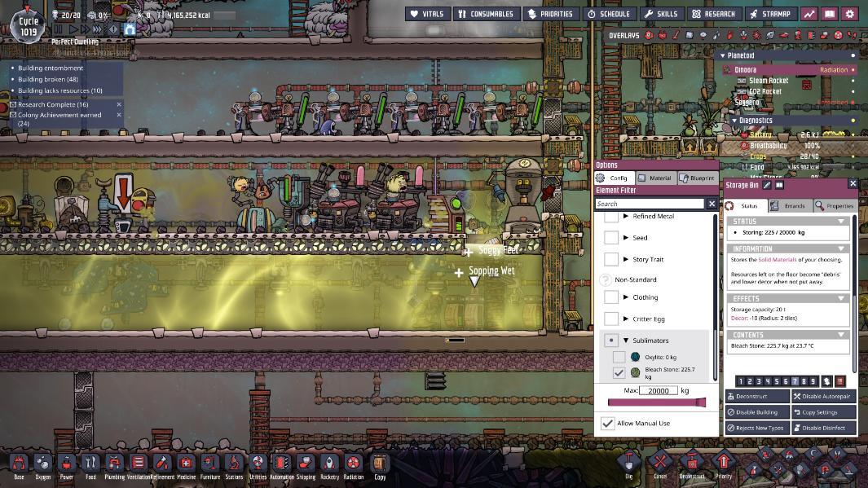Collapse the Diagnostics list

pyautogui.click(x=734, y=120)
